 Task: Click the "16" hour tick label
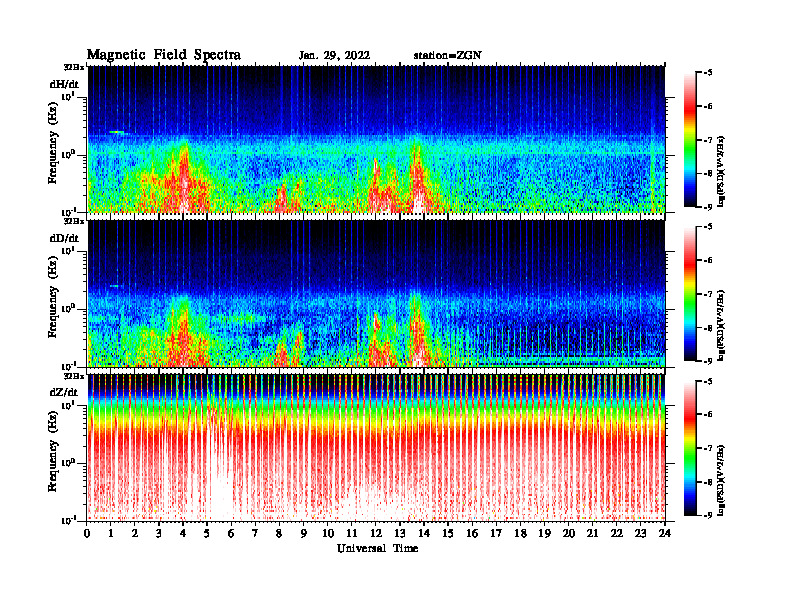472,534
